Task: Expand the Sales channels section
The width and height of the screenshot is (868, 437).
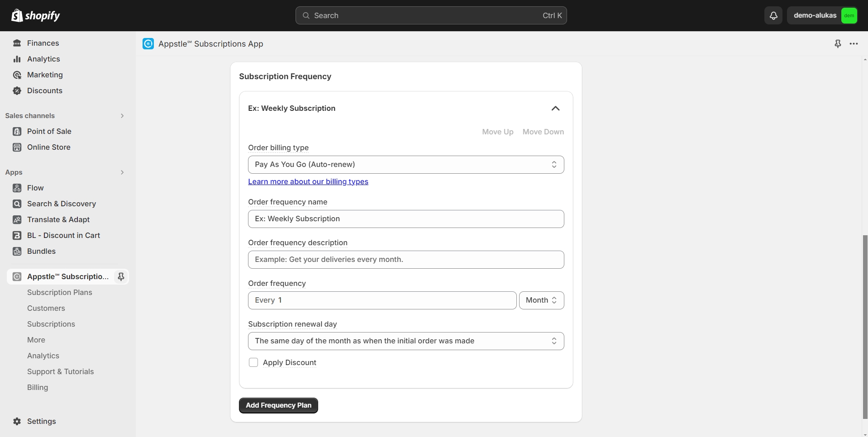Action: [122, 116]
